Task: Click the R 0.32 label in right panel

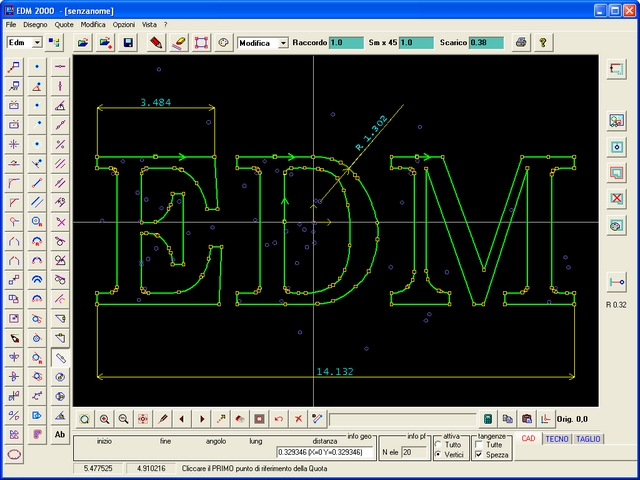Action: click(x=616, y=304)
